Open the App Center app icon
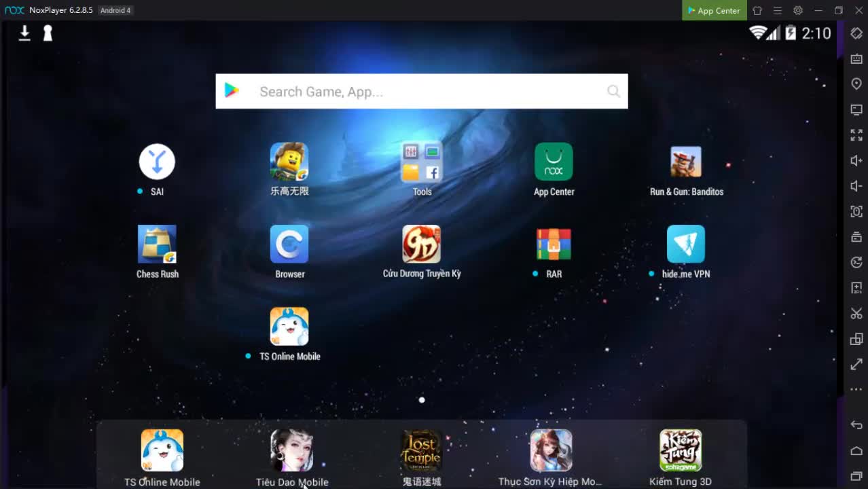 (554, 162)
